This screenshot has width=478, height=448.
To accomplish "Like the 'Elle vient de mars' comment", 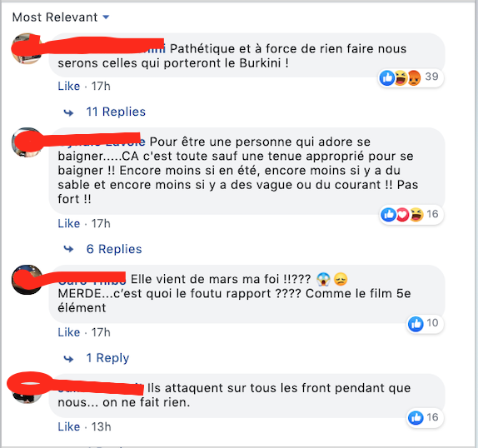I will (x=69, y=332).
